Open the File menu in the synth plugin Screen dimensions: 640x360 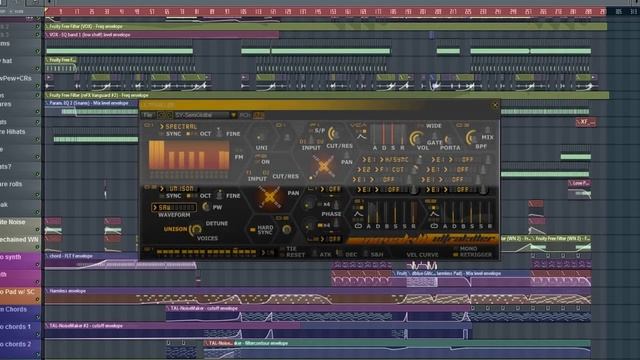pyautogui.click(x=148, y=115)
